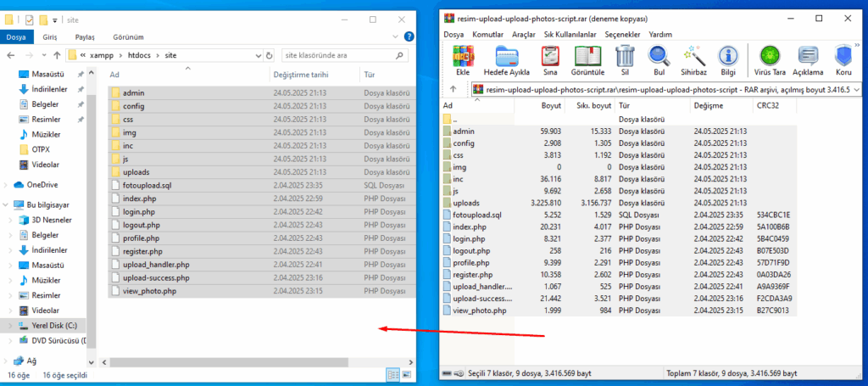Click the Ekle (Add) icon in WinRAR

[x=463, y=57]
